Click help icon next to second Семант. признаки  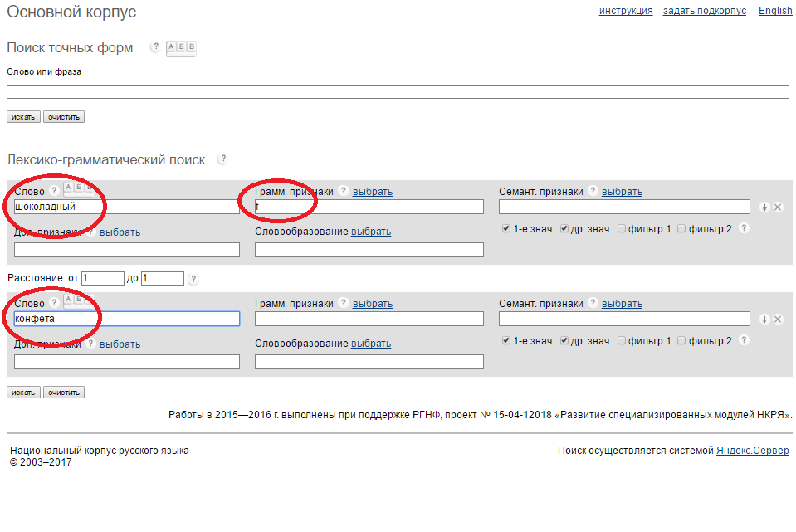(x=593, y=303)
